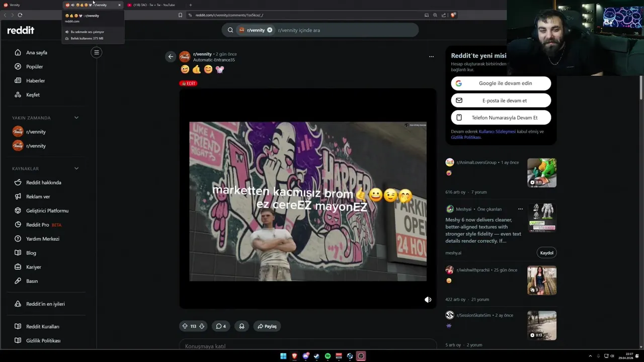Viewport: 644px width, 362px height.
Task: Downvote the post
Action: click(202, 326)
